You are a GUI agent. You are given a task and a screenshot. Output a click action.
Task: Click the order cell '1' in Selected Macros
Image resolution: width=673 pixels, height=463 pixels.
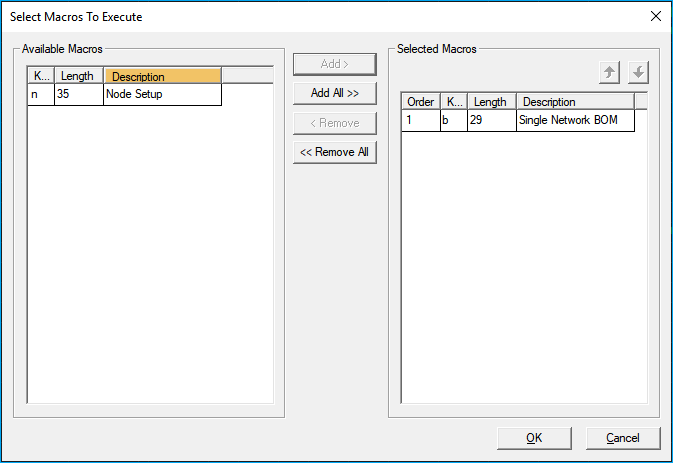point(421,120)
